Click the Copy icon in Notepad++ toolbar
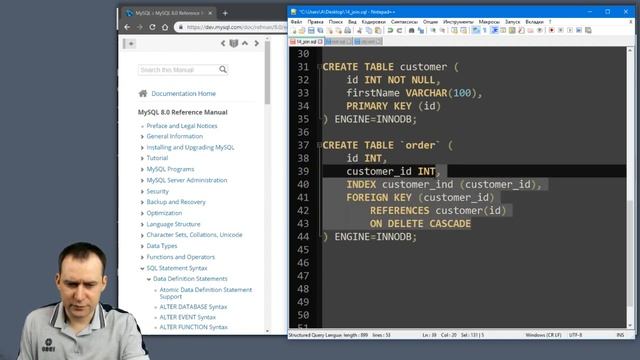640x360 pixels. click(x=368, y=30)
